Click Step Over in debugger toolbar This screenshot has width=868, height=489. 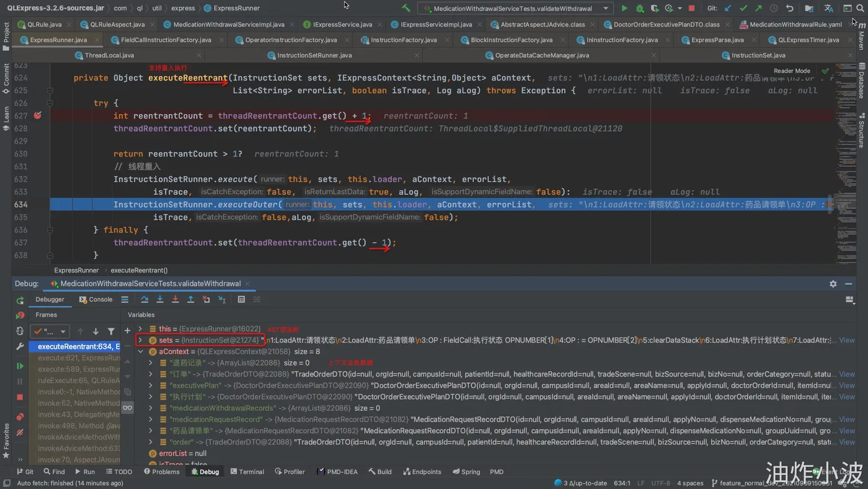point(144,299)
